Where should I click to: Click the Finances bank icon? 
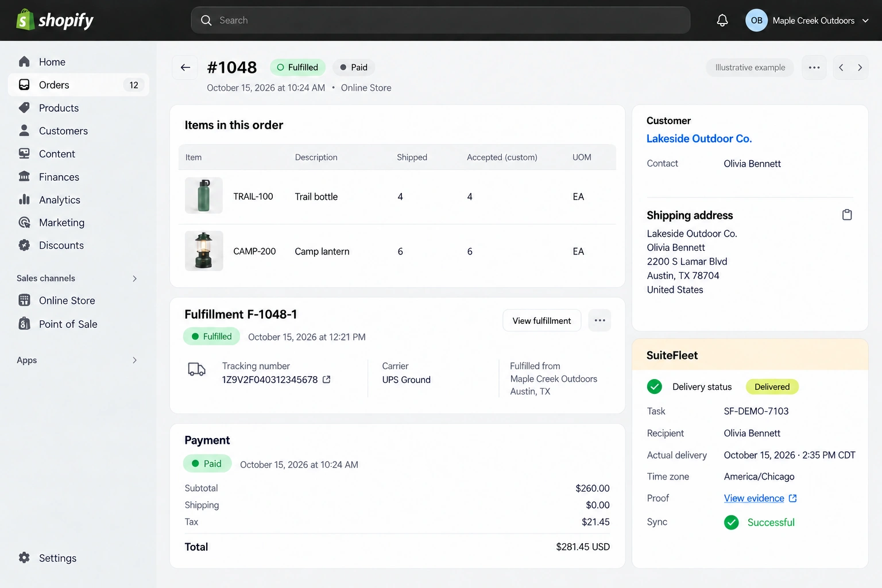tap(24, 176)
